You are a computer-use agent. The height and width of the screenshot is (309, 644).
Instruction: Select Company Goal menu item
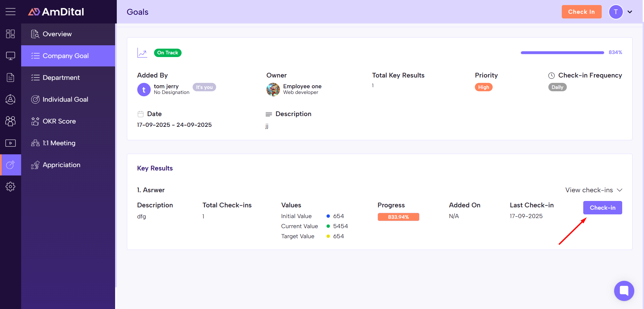pos(68,56)
